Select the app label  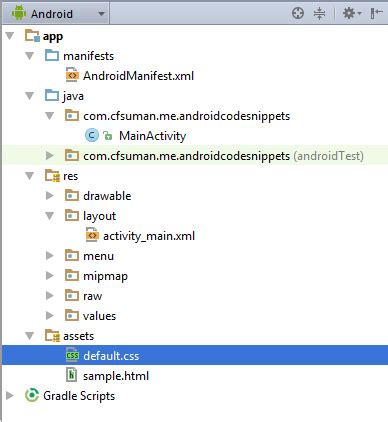[53, 36]
